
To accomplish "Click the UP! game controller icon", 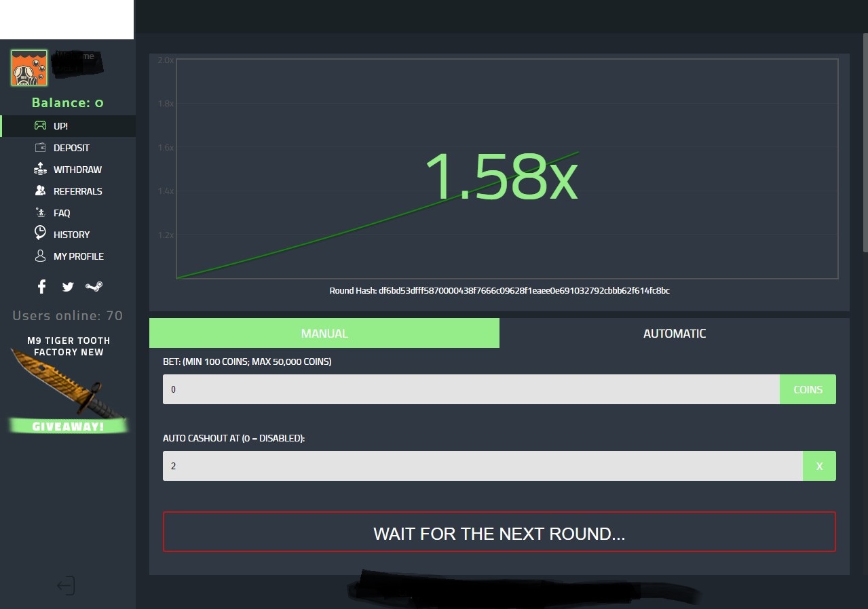I will [41, 126].
